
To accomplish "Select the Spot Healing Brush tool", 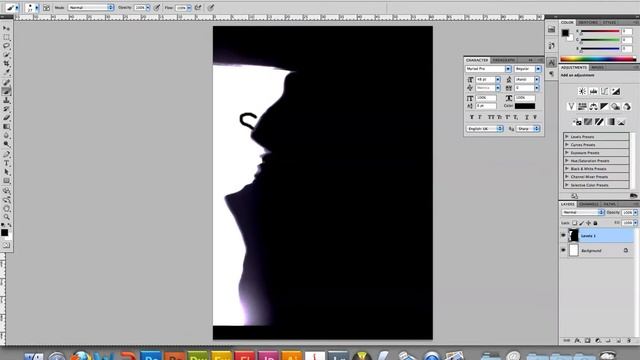I will [6, 82].
